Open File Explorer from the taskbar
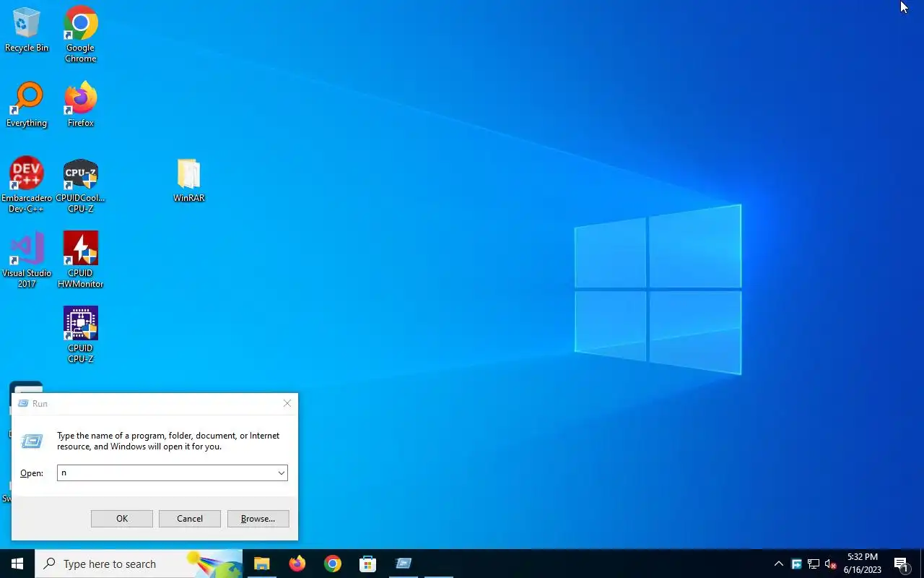Image resolution: width=924 pixels, height=578 pixels. click(261, 564)
